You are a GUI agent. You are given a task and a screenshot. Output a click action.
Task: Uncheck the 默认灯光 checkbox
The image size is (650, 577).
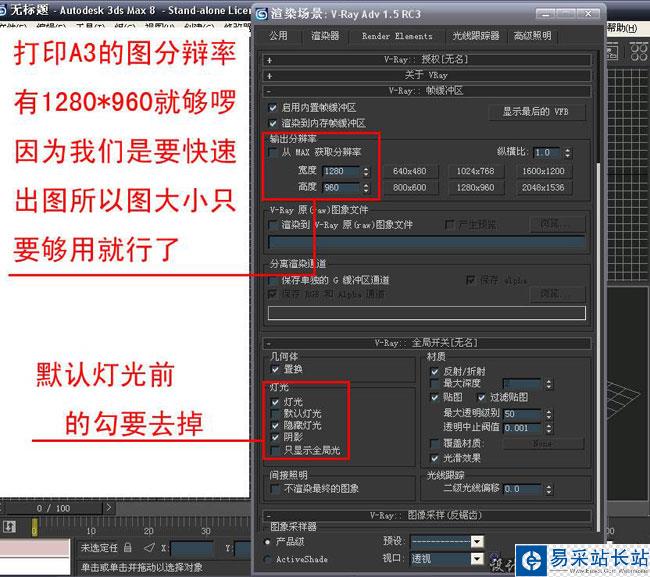[275, 414]
